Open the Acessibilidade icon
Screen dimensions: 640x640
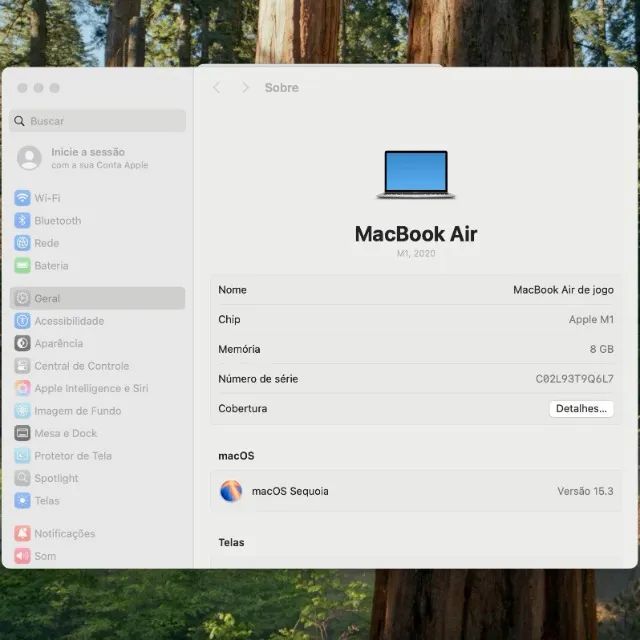(22, 321)
